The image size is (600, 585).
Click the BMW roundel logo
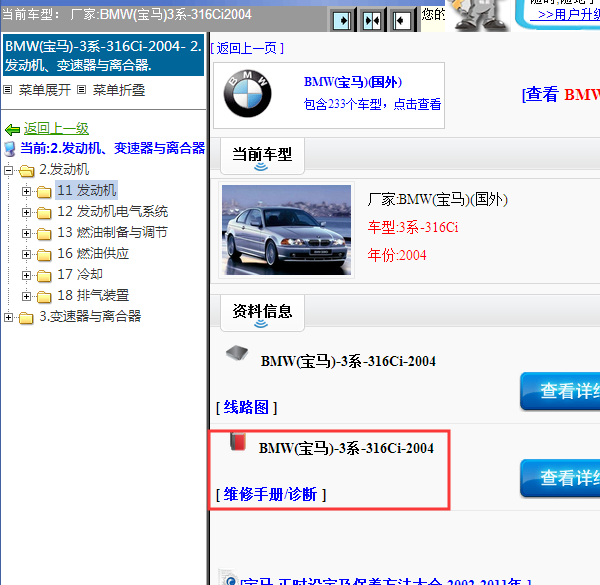point(248,94)
